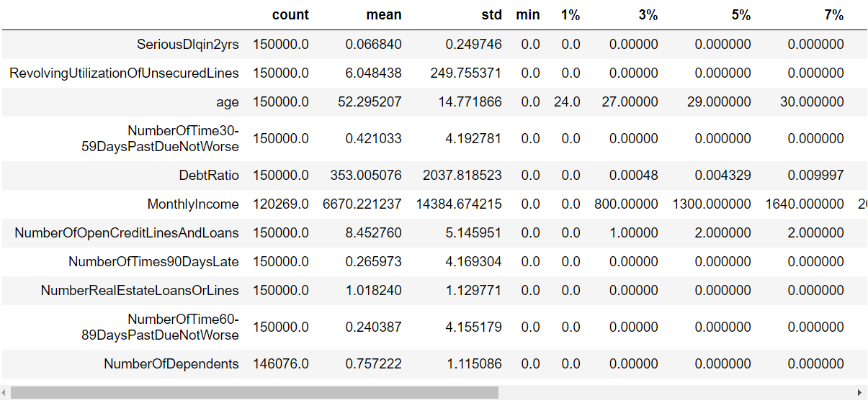Select the '5%' column header
The height and width of the screenshot is (403, 868).
(x=741, y=14)
